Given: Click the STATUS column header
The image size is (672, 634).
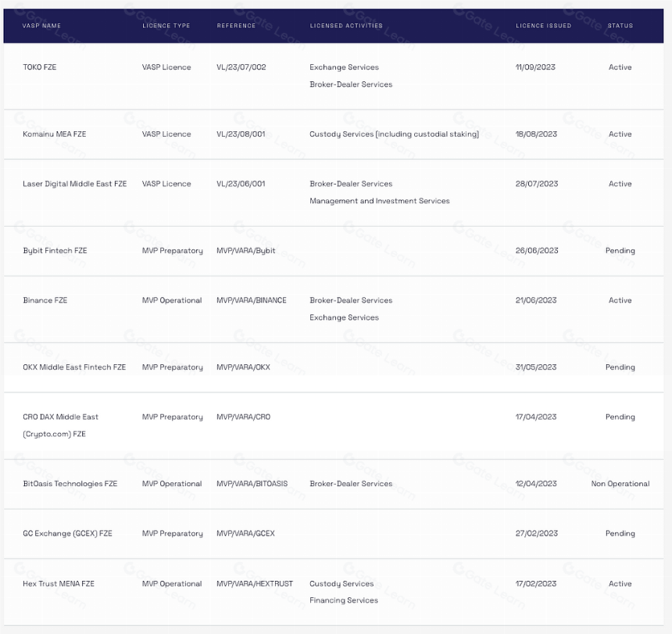Looking at the screenshot, I should (x=620, y=26).
